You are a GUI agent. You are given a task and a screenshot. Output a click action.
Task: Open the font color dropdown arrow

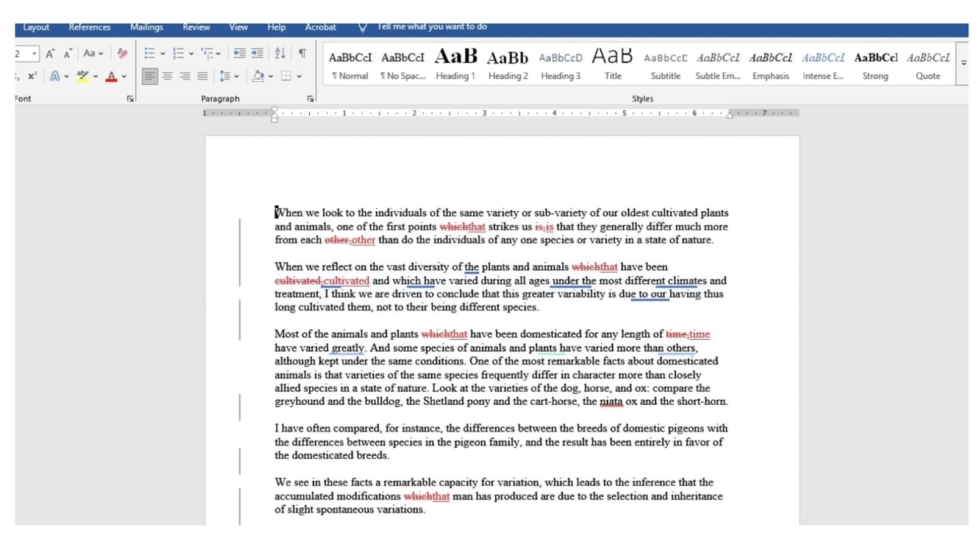tap(124, 77)
